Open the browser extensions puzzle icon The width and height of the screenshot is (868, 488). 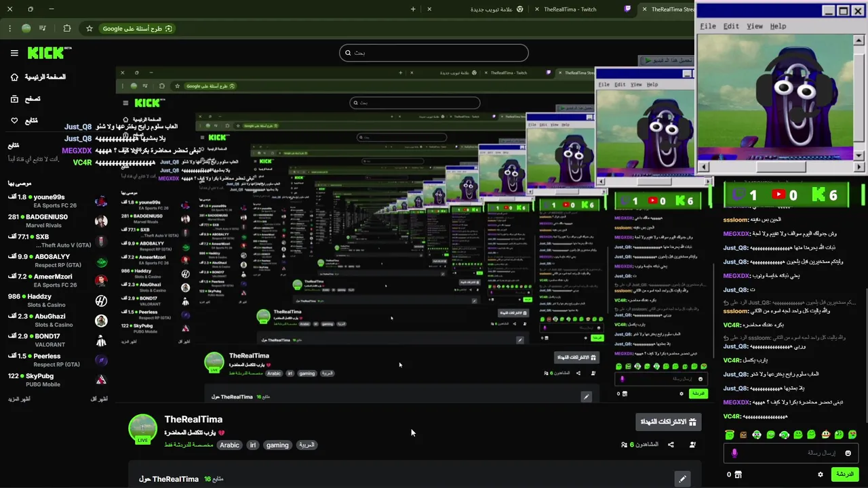(66, 28)
